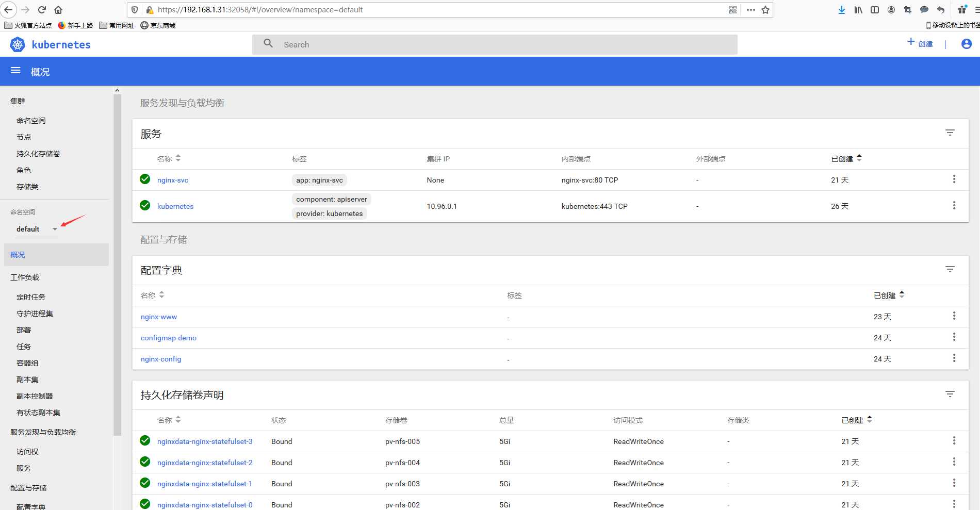
Task: Open 火狐官方站点 bookmark folder
Action: 28,25
